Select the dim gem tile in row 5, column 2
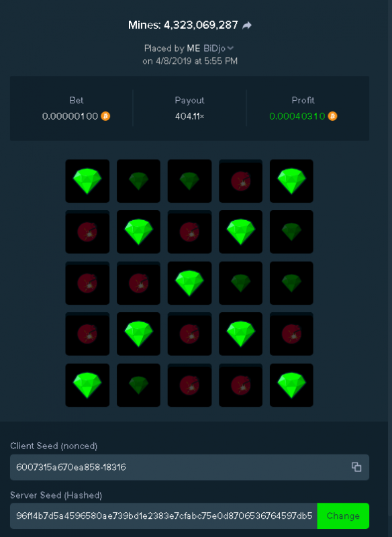This screenshot has height=537, width=392. click(x=138, y=385)
